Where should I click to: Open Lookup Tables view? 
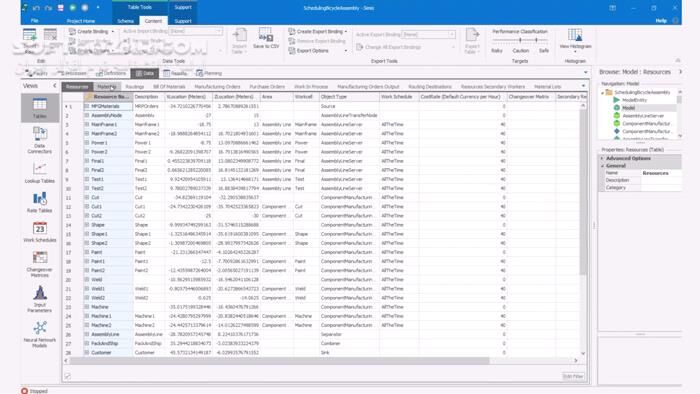pos(40,173)
